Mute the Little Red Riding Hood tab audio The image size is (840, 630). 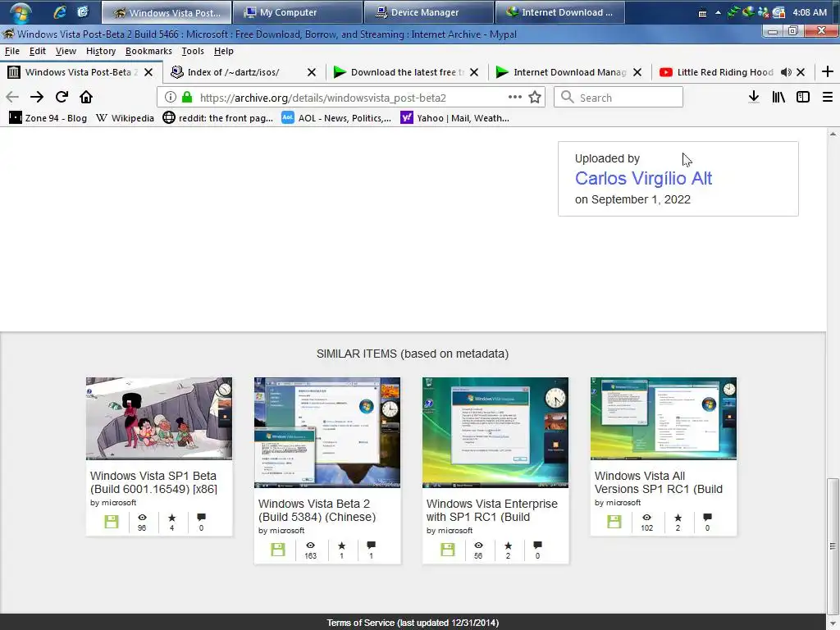click(786, 72)
